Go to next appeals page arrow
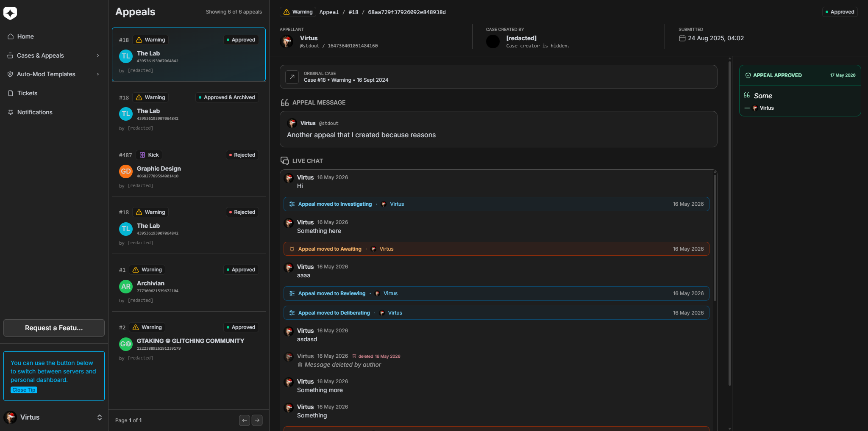 tap(257, 420)
